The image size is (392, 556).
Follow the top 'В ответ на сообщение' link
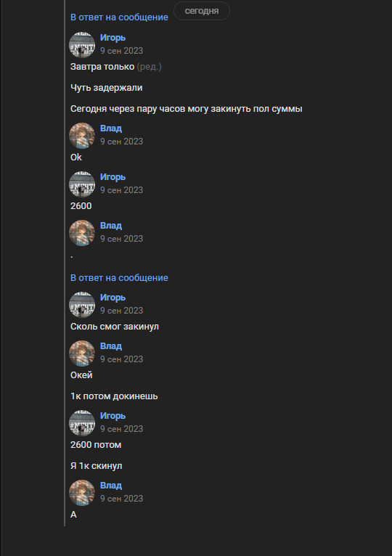[119, 17]
